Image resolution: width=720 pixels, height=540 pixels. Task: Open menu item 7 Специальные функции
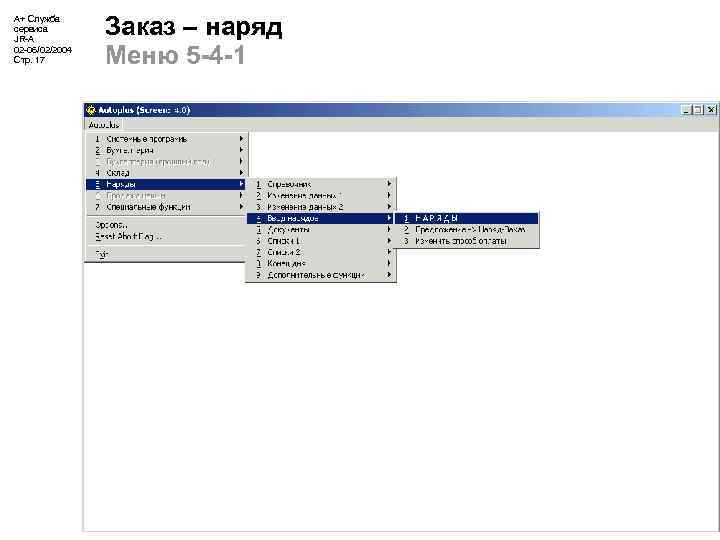167,207
